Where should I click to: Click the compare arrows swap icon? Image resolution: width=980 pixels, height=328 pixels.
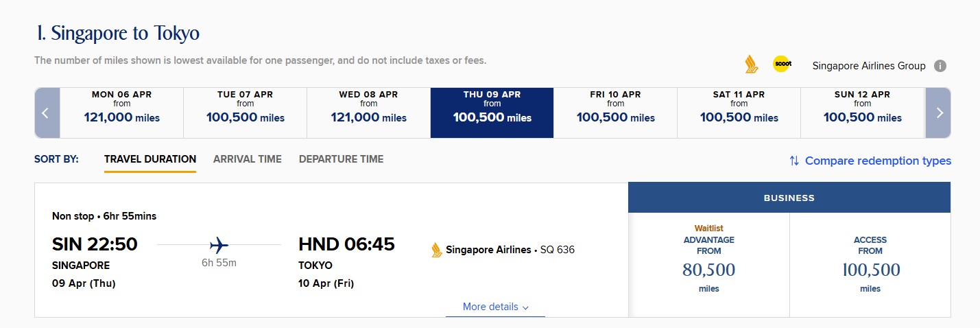pyautogui.click(x=794, y=161)
